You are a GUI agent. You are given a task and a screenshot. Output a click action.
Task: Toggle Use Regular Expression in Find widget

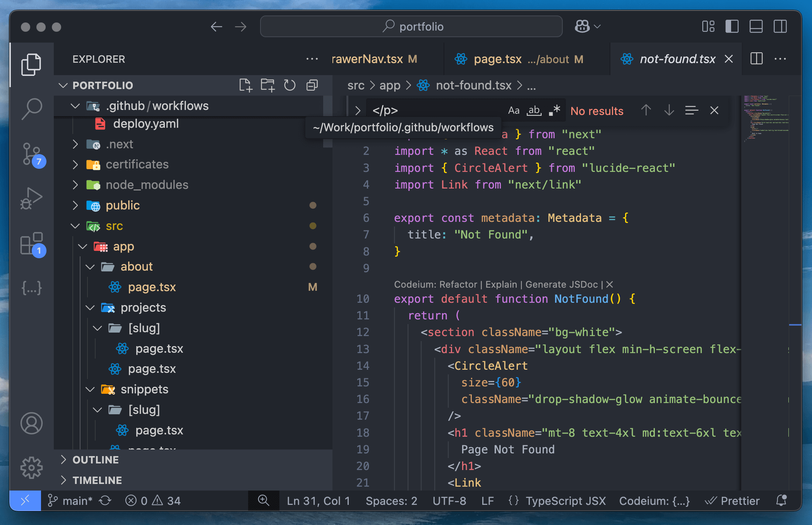click(x=555, y=111)
